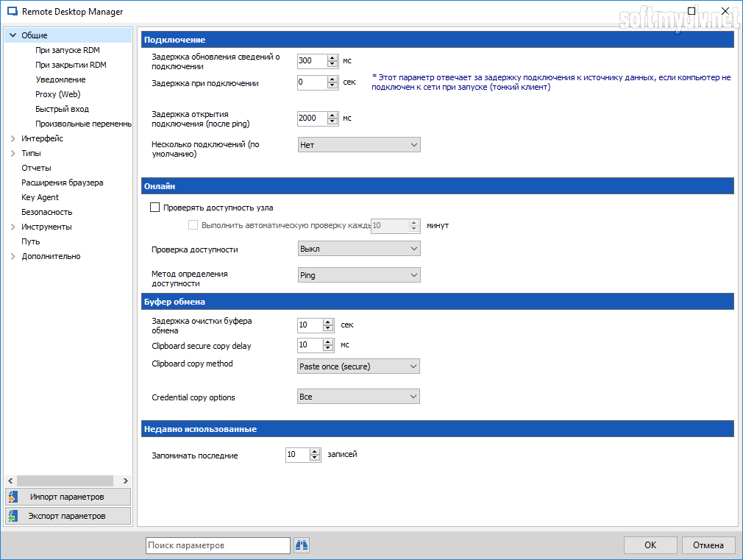This screenshot has width=743, height=560.
Task: Select the Общие tree item
Action: 34,35
